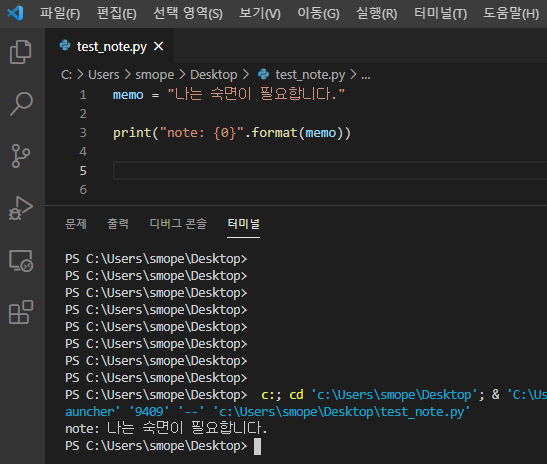This screenshot has height=464, width=547.
Task: Click the string "나는 숙면이 필요합니다." in editor
Action: point(256,95)
